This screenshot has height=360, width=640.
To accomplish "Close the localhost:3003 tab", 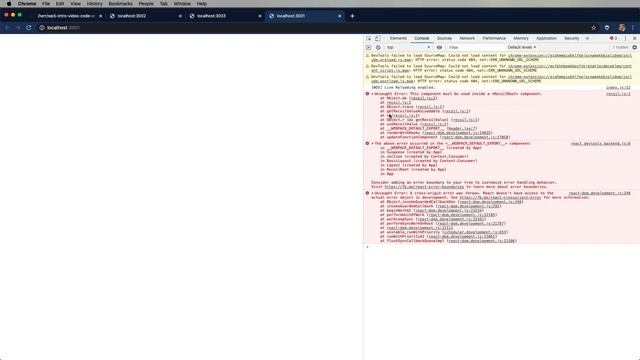I will [260, 16].
